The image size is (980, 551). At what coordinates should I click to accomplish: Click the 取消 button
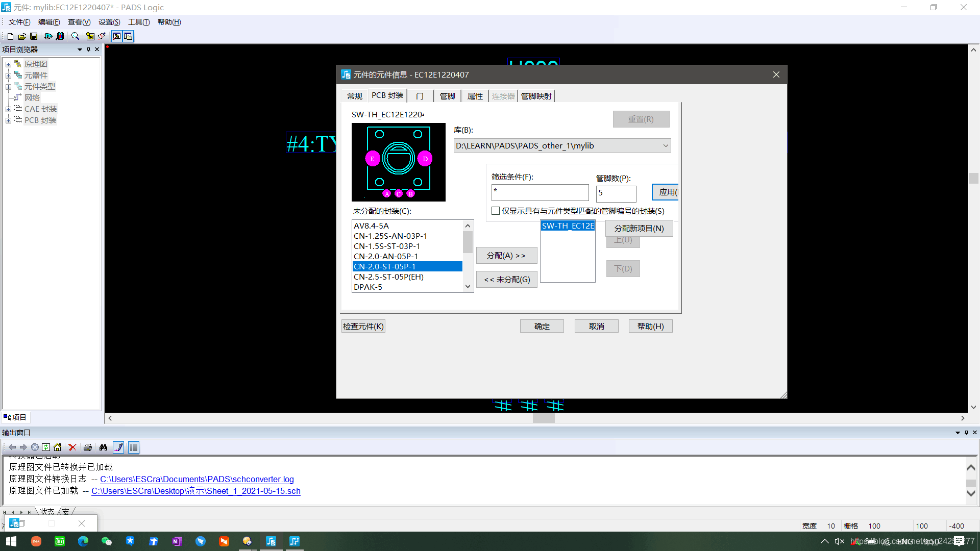coord(597,327)
